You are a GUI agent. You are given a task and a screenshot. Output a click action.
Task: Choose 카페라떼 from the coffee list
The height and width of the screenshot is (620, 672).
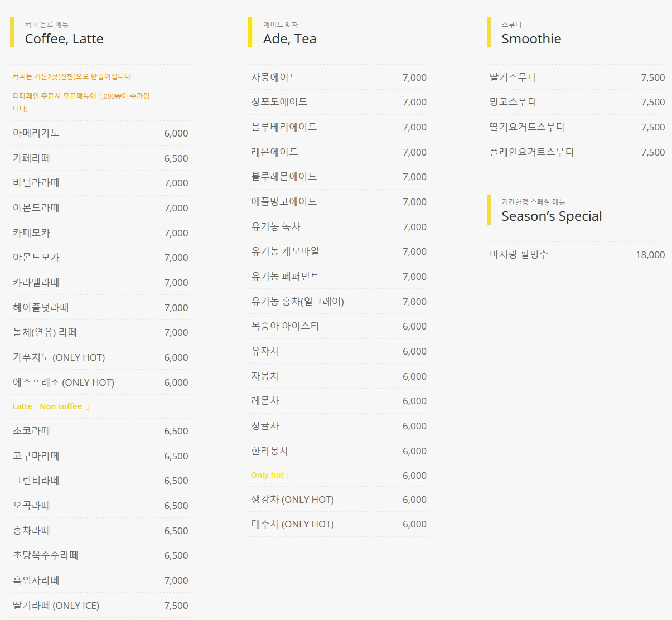32,158
